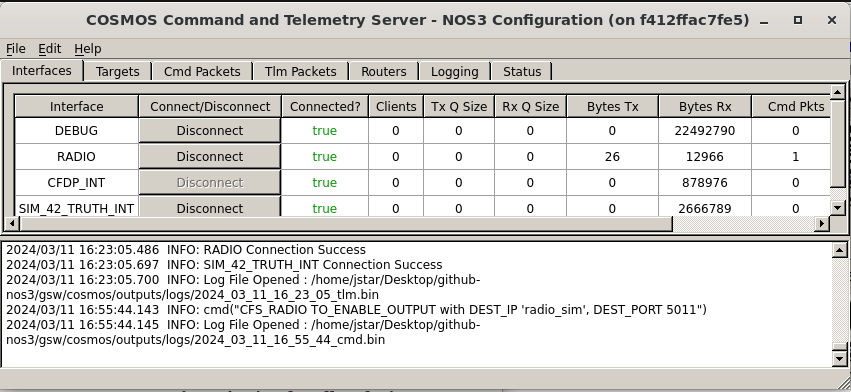Click the SIM_42_TRUTH_INT Connection Success log line
This screenshot has width=851, height=392.
click(x=224, y=265)
